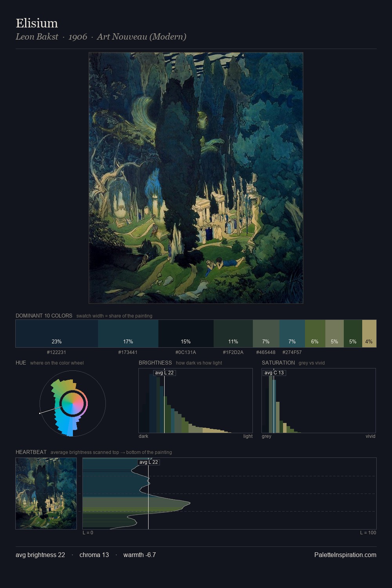This screenshot has width=392, height=588.
Task: Select the second 7% steel blue swatch
Action: pyautogui.click(x=292, y=334)
